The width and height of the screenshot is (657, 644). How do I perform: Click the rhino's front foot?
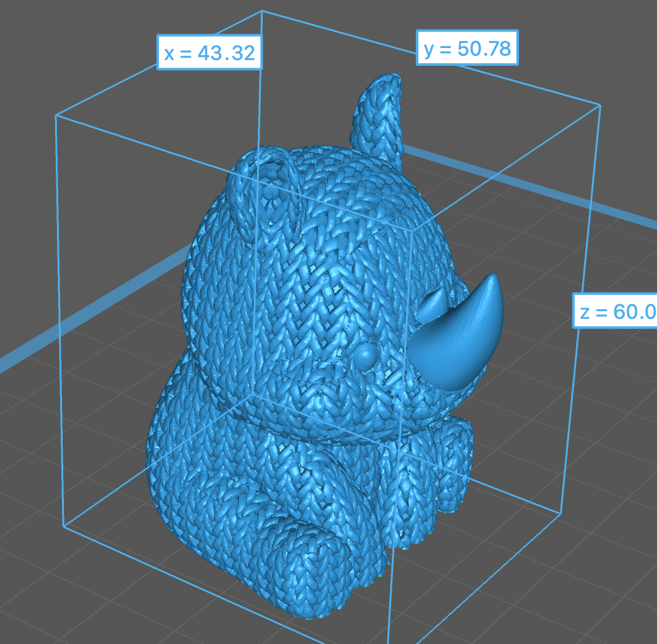[x=316, y=568]
